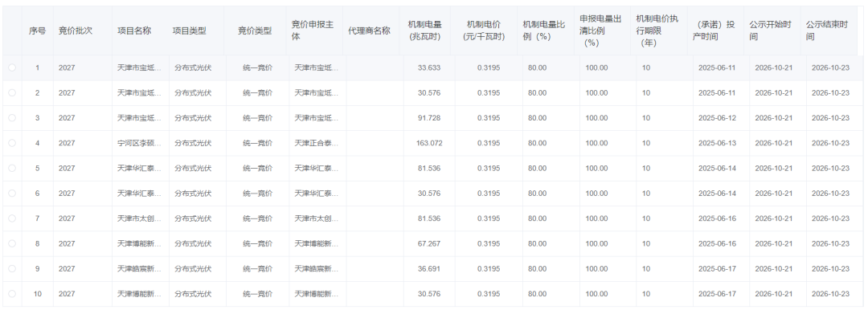Click the 机制电价执行期限 column header

pos(657,31)
